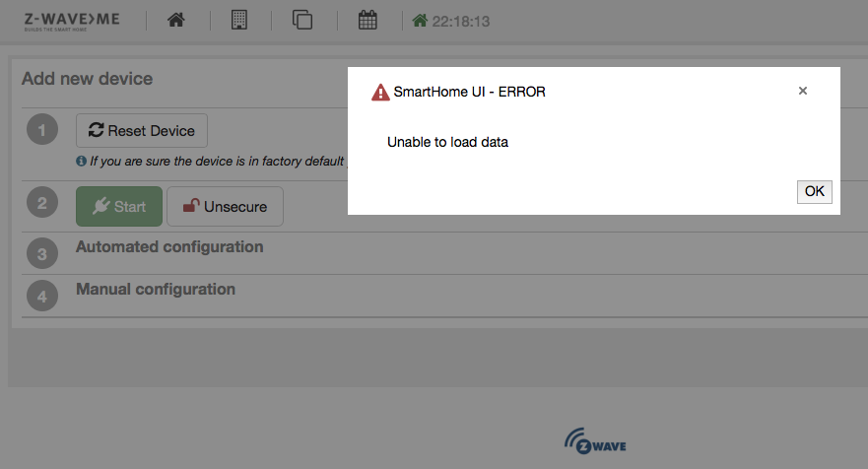Select the step 3 circle
Screen dimensions: 868x469
[41, 254]
